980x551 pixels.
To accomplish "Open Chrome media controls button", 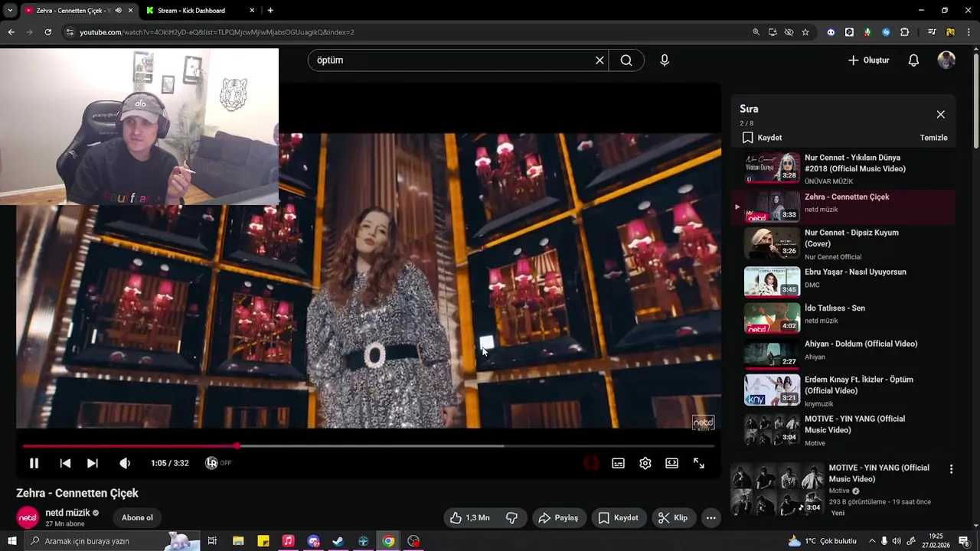I will pyautogui.click(x=932, y=32).
